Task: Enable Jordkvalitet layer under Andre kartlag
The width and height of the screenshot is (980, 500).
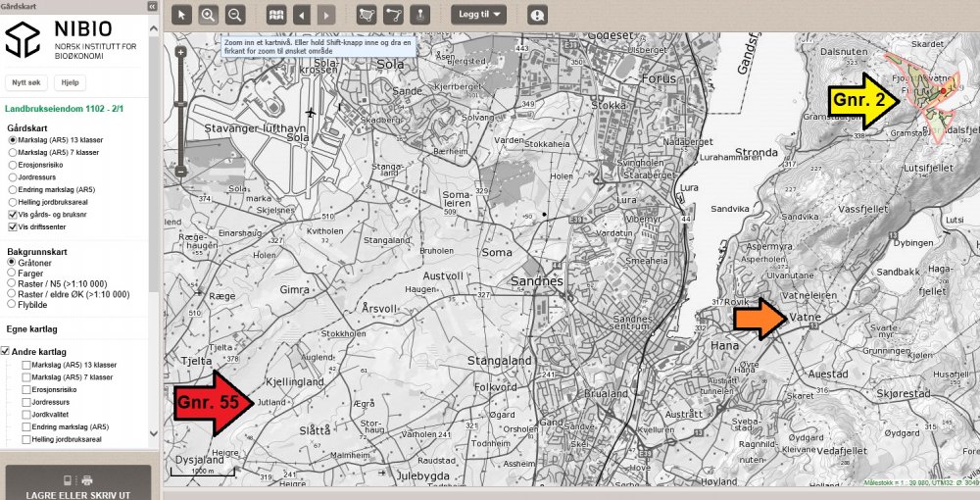Action: (26, 415)
